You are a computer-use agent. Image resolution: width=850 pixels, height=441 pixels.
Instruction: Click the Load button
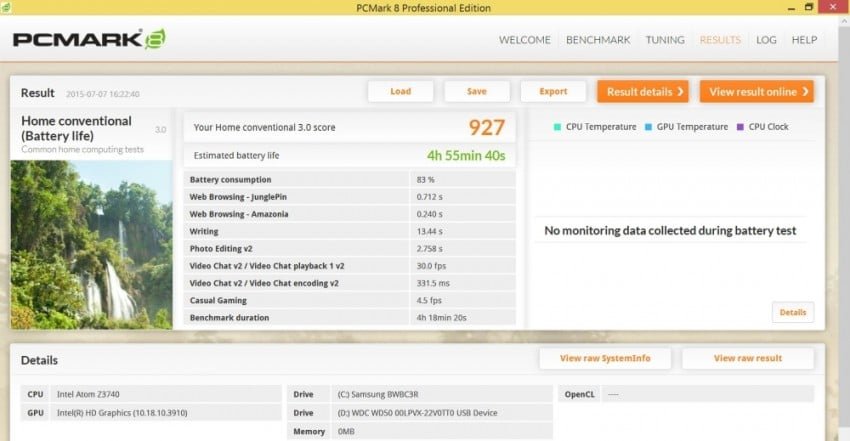[401, 92]
